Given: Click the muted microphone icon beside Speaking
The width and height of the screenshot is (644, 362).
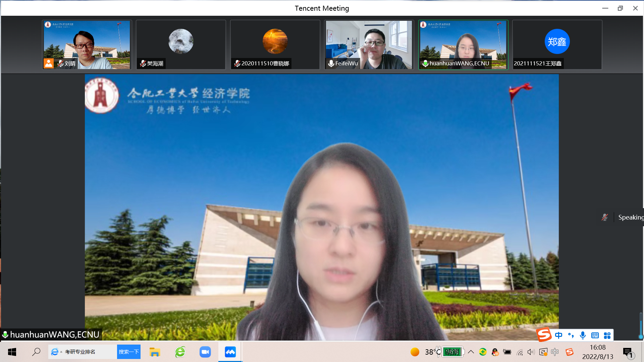Looking at the screenshot, I should [x=605, y=217].
